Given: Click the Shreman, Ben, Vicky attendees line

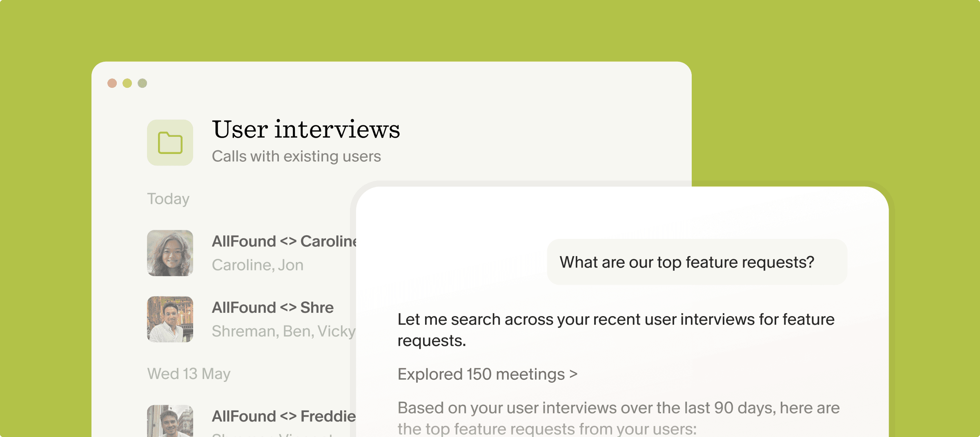Looking at the screenshot, I should tap(284, 331).
